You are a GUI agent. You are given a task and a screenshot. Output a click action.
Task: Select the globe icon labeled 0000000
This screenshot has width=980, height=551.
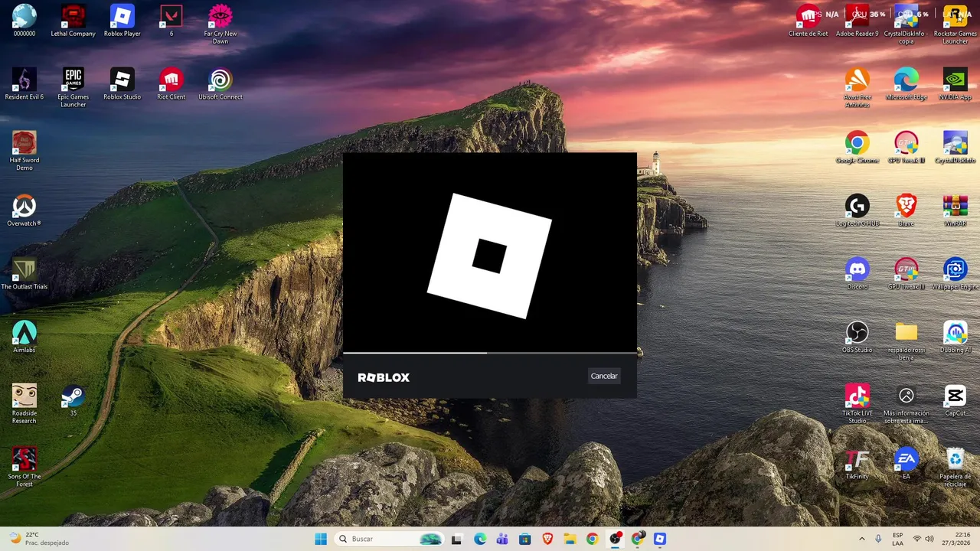pyautogui.click(x=24, y=21)
